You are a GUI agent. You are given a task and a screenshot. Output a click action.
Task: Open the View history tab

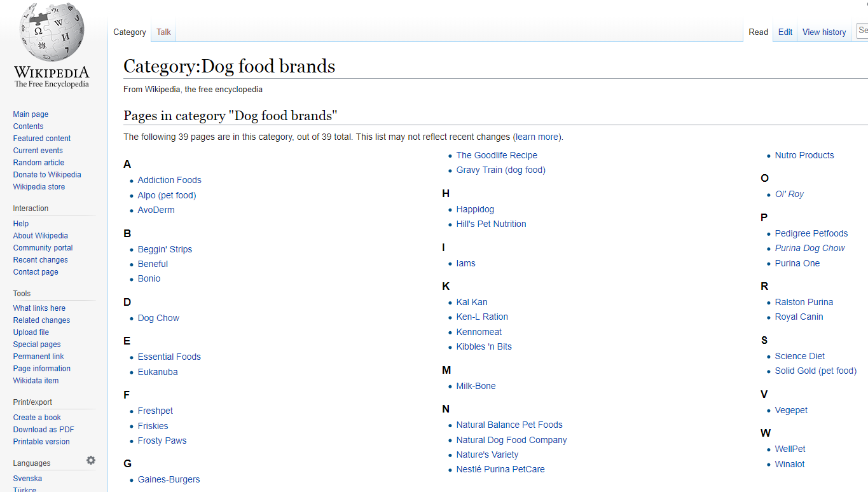823,32
